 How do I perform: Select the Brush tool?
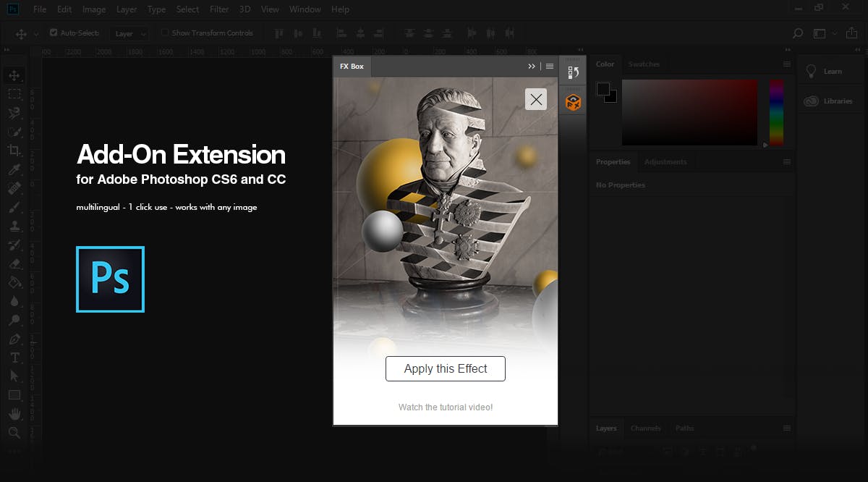click(x=15, y=207)
